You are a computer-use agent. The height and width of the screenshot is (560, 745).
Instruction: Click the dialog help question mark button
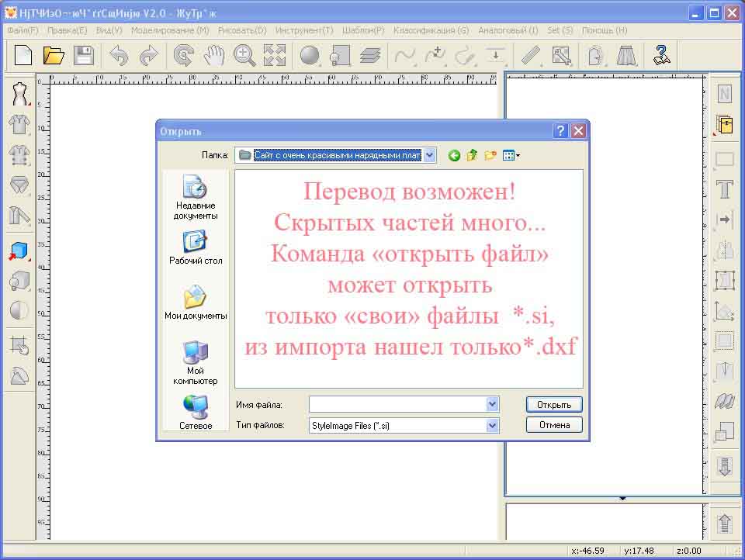(560, 130)
